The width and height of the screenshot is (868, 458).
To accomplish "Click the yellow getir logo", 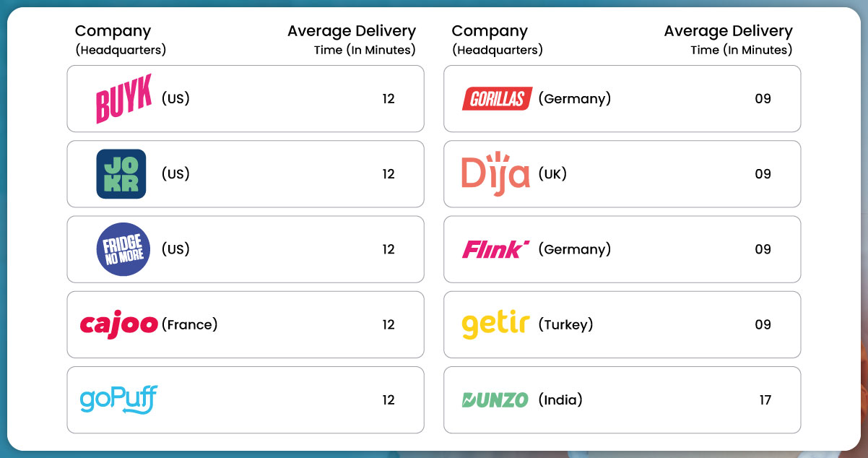I will [495, 325].
